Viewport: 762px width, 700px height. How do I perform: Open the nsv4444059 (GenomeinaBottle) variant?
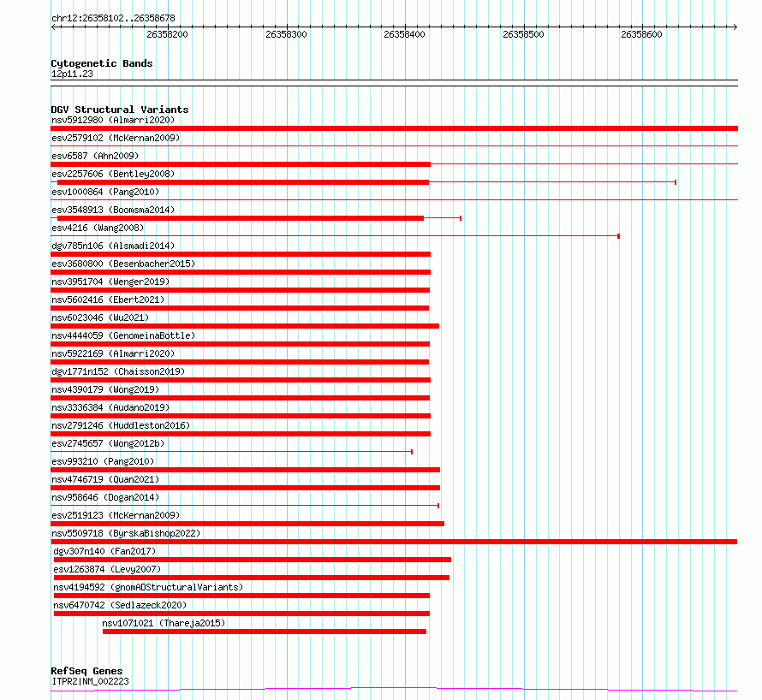pos(123,335)
